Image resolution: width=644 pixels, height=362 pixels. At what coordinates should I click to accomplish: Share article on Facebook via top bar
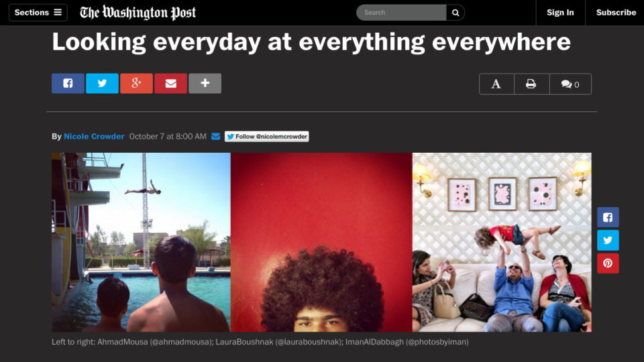(68, 83)
